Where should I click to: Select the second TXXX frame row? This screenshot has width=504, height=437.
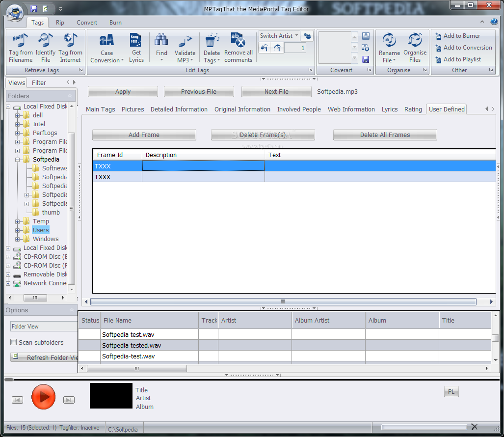click(294, 177)
